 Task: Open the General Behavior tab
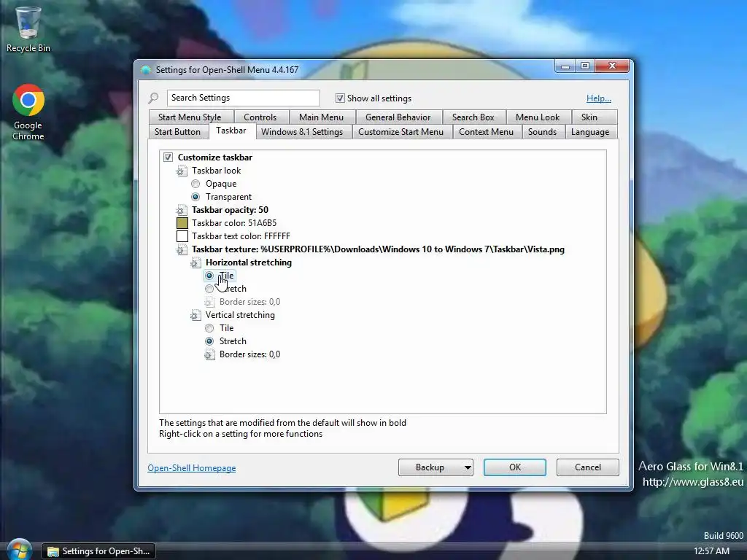[x=398, y=117]
